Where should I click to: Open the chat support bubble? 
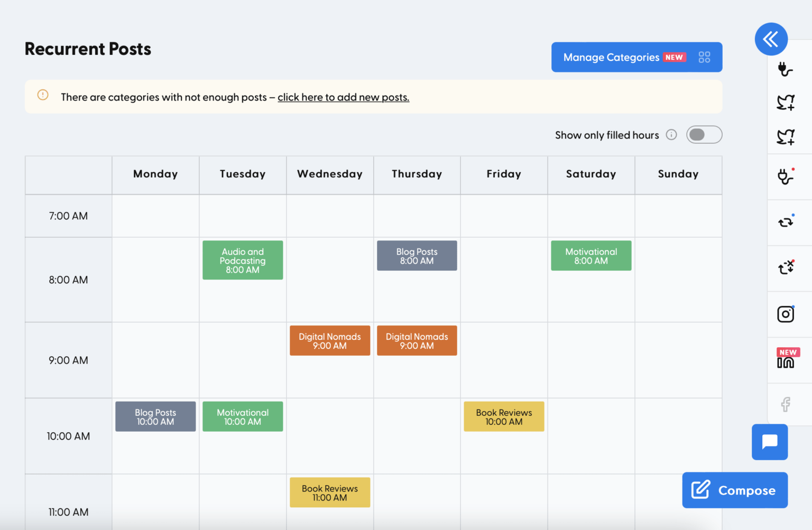769,442
